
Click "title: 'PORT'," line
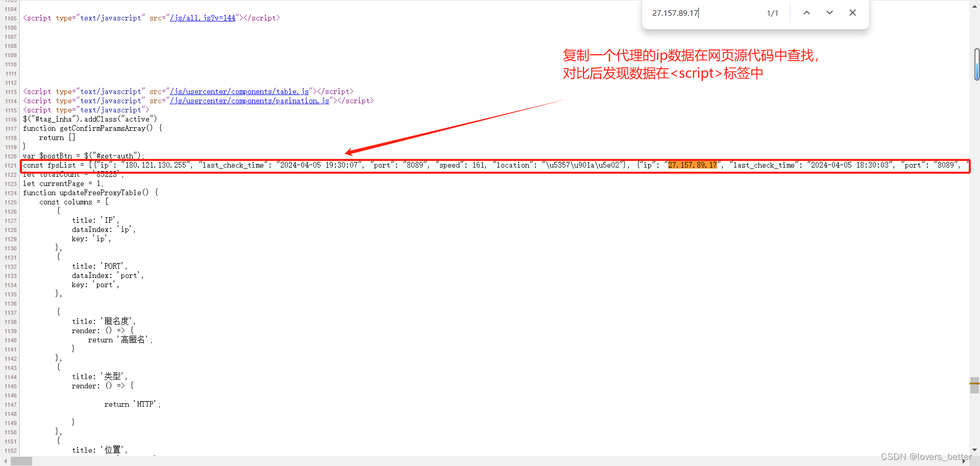[x=100, y=266]
